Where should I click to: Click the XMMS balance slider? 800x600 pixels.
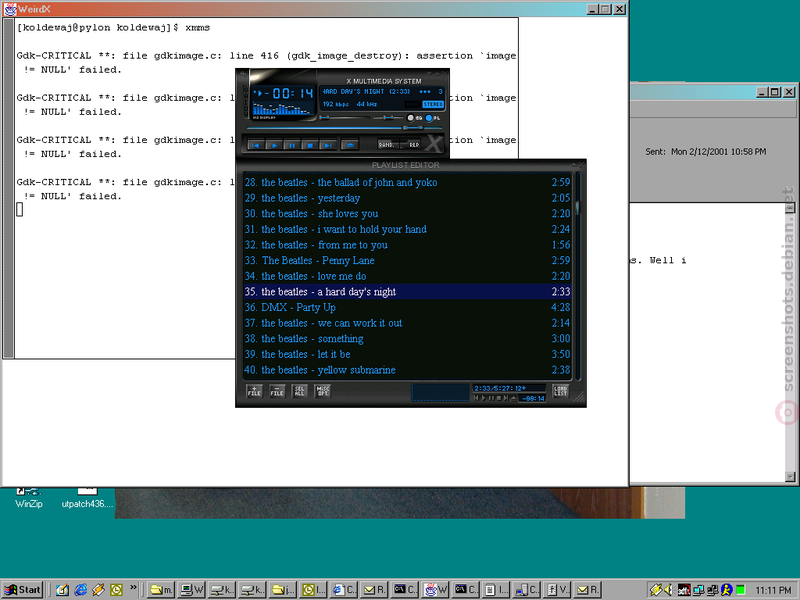388,118
